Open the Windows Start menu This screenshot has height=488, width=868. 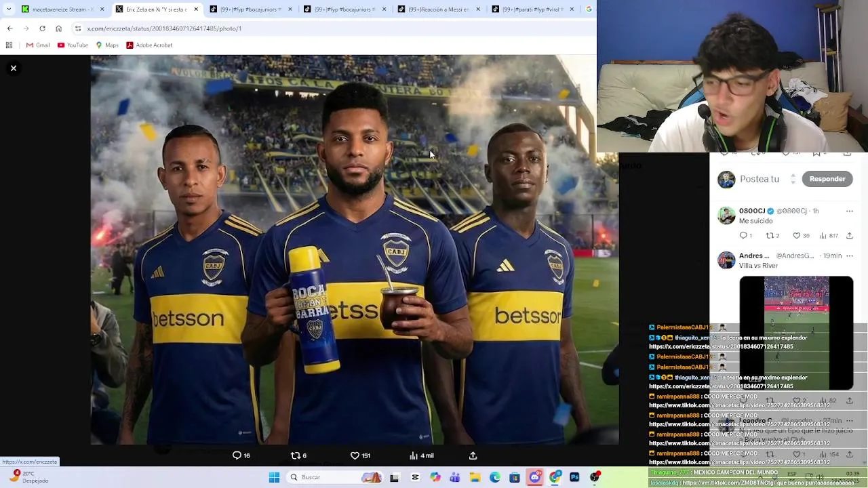pos(274,477)
